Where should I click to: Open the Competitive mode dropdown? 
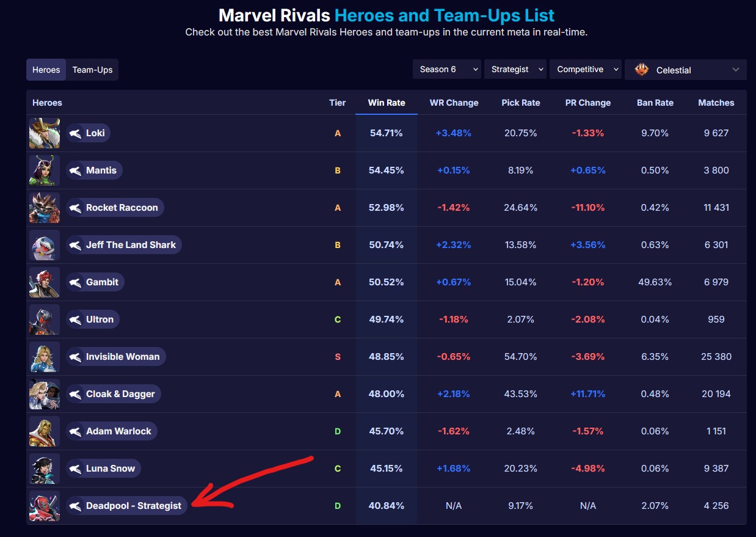coord(586,70)
